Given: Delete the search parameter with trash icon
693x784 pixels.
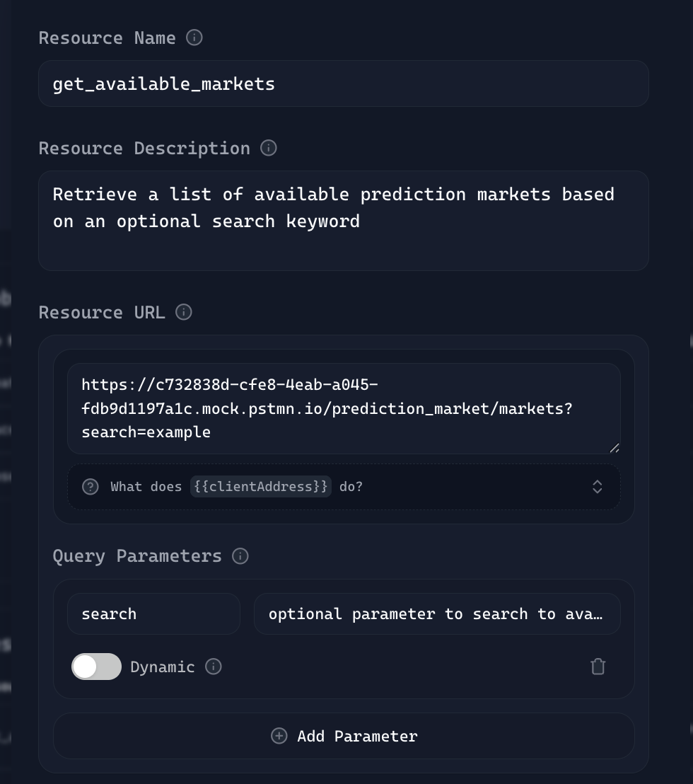Looking at the screenshot, I should point(598,667).
